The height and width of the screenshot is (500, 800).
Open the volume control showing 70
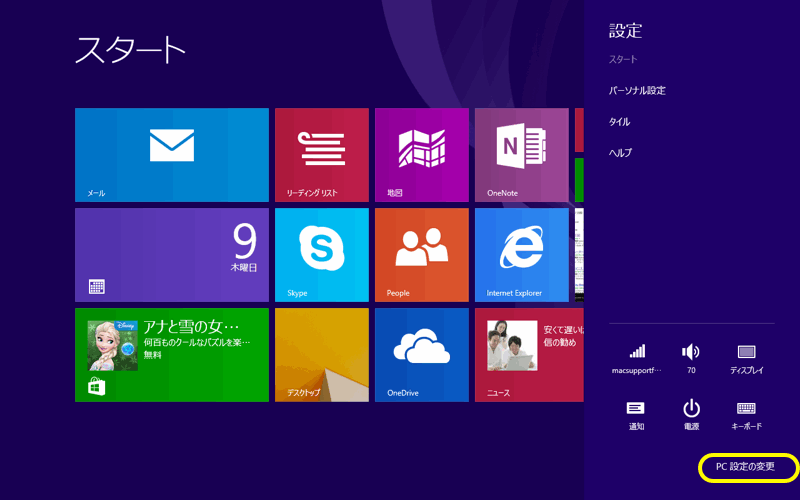(691, 357)
